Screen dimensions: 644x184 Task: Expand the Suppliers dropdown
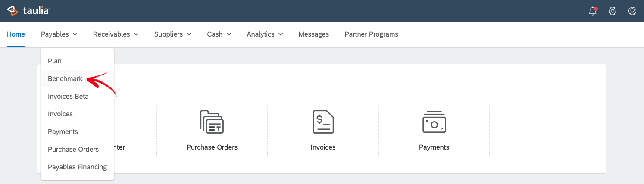pyautogui.click(x=172, y=34)
